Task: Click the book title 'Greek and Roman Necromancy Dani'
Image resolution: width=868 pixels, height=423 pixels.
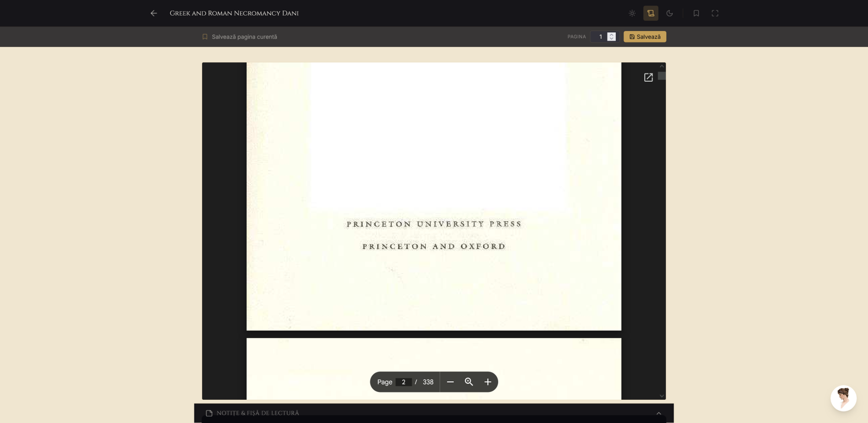Action: [234, 13]
